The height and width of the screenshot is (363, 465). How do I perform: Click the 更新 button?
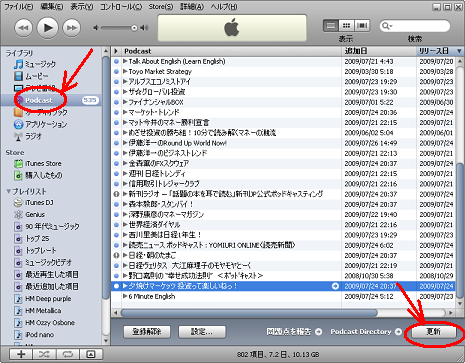point(434,332)
